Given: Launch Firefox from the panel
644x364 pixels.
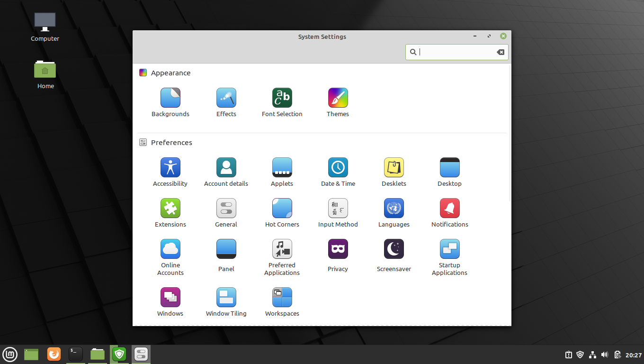Looking at the screenshot, I should [54, 354].
